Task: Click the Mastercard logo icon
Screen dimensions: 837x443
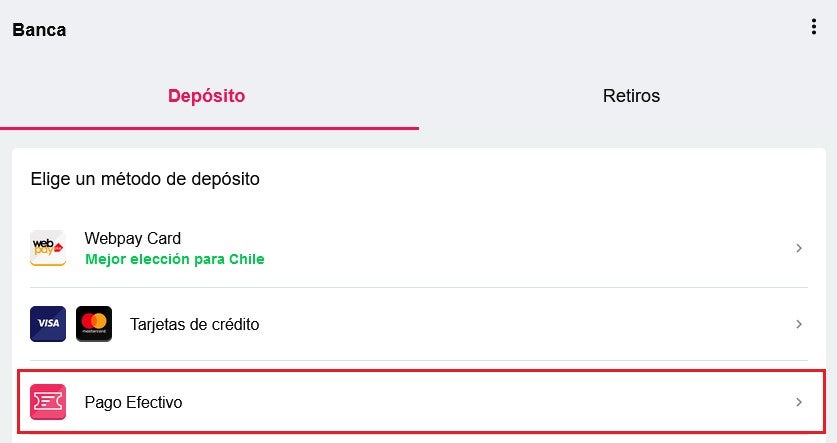Action: coord(94,324)
